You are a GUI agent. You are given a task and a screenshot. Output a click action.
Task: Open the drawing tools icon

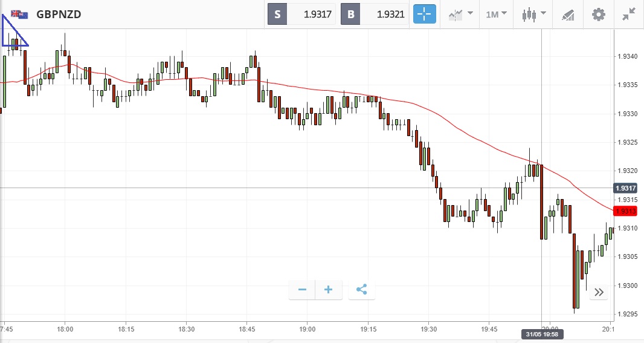click(568, 14)
